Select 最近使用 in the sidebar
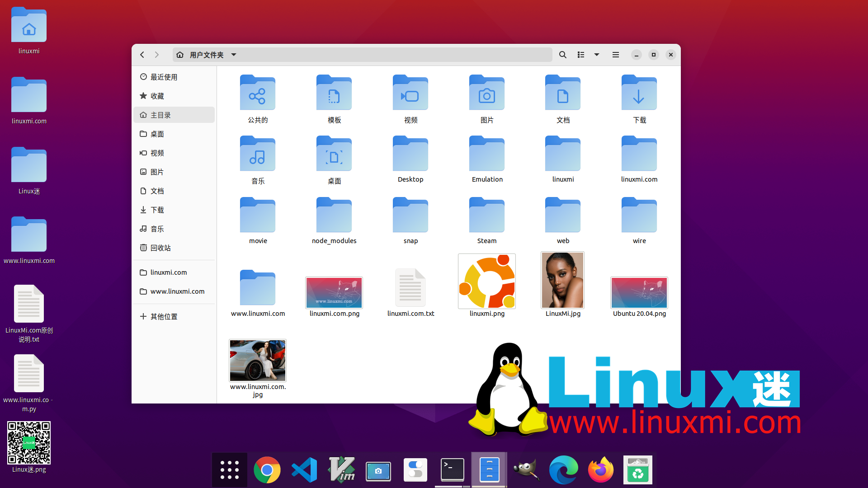868x488 pixels. point(174,77)
